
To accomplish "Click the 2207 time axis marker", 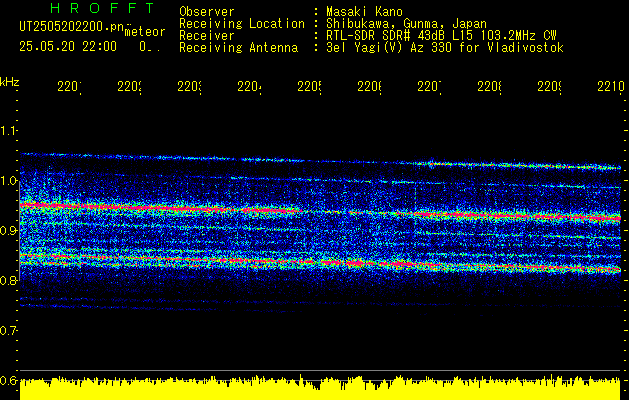I will coord(430,87).
